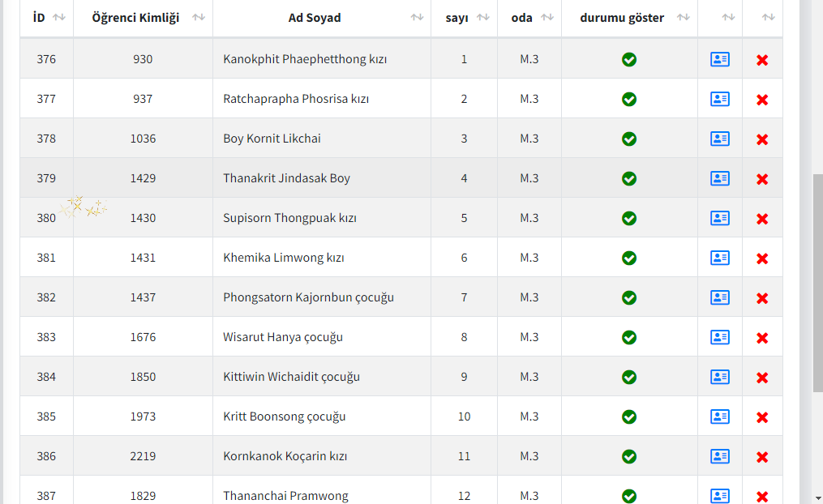Delete Ratchaprapha Phosrisa row with red X
Viewport: 823px width, 504px height.
tap(762, 100)
